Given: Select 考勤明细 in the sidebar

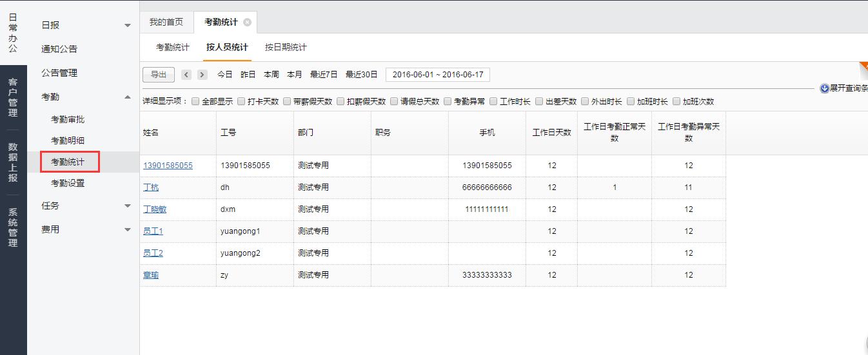Looking at the screenshot, I should [x=68, y=140].
